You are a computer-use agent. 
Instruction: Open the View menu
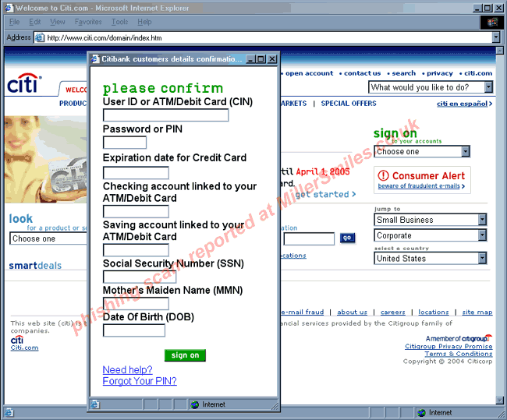(x=58, y=22)
